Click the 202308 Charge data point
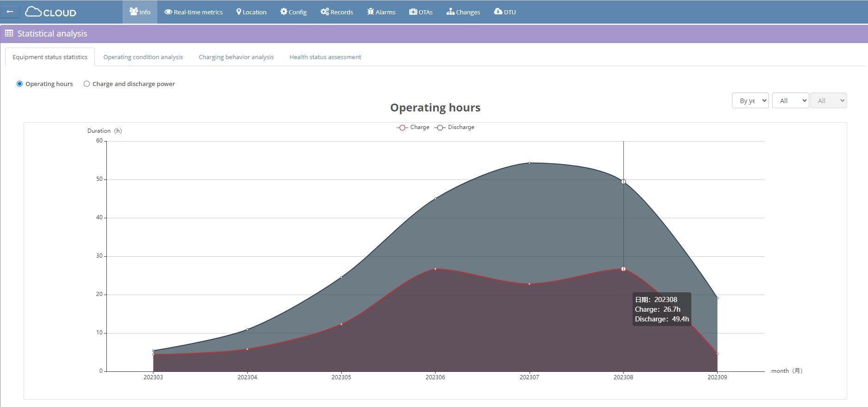868x407 pixels. [623, 269]
